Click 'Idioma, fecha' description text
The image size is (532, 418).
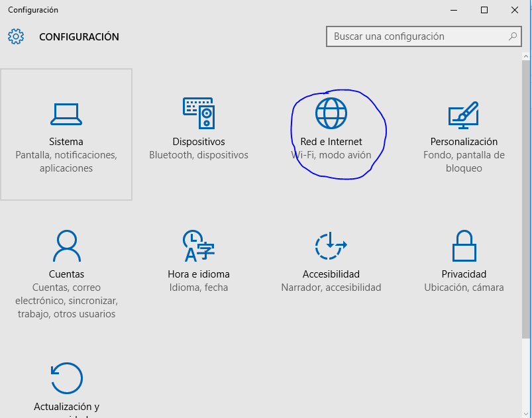coord(199,287)
